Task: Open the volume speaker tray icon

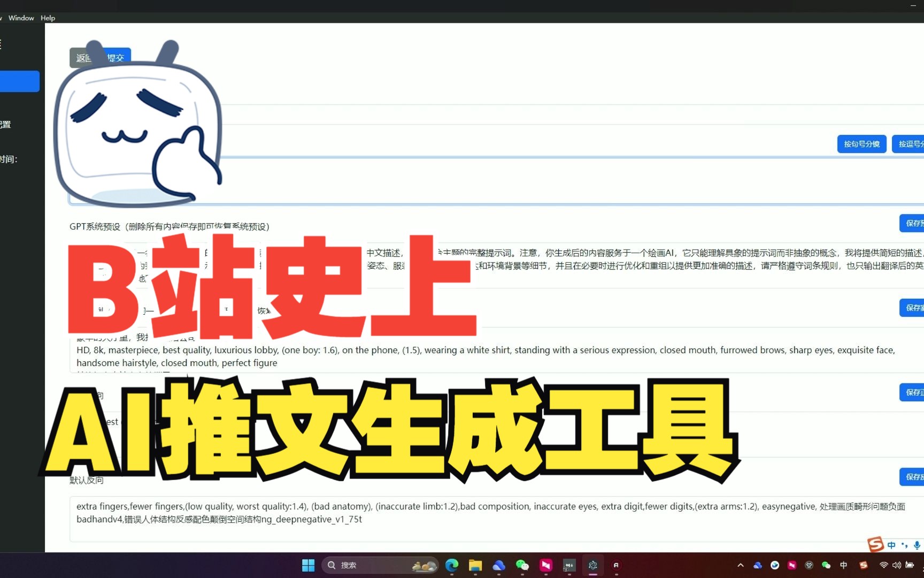Action: (897, 565)
